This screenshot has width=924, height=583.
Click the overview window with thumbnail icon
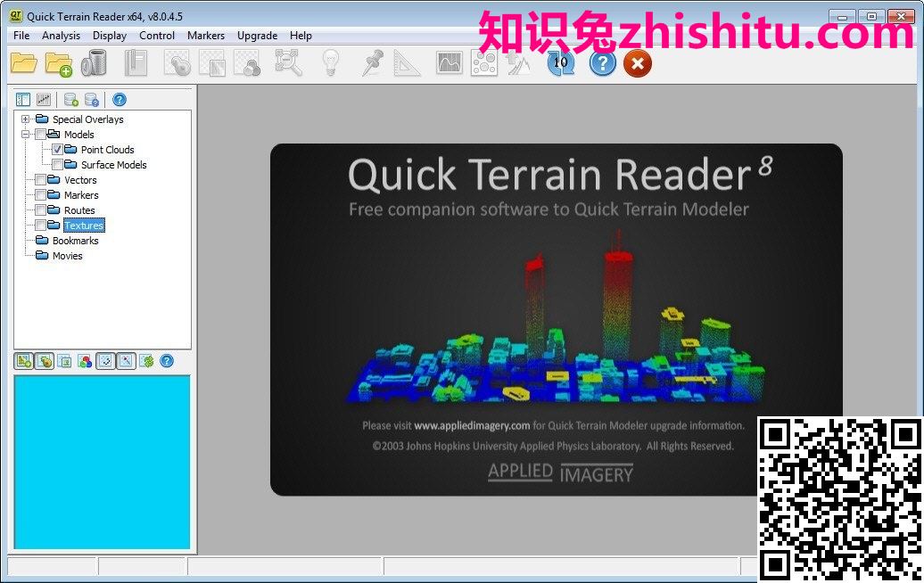pyautogui.click(x=65, y=361)
